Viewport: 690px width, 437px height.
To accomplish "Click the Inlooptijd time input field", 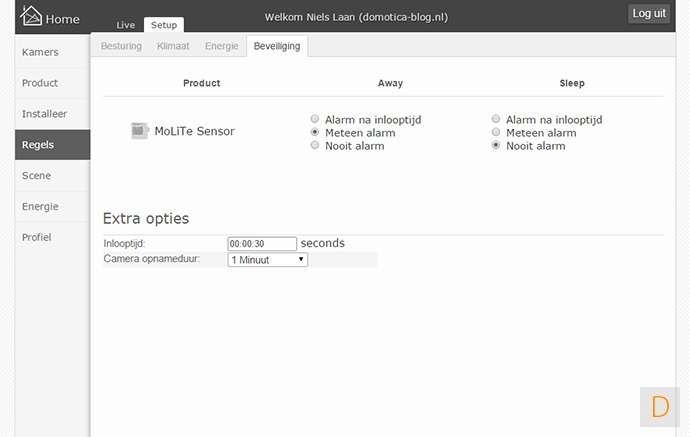I will (x=262, y=243).
